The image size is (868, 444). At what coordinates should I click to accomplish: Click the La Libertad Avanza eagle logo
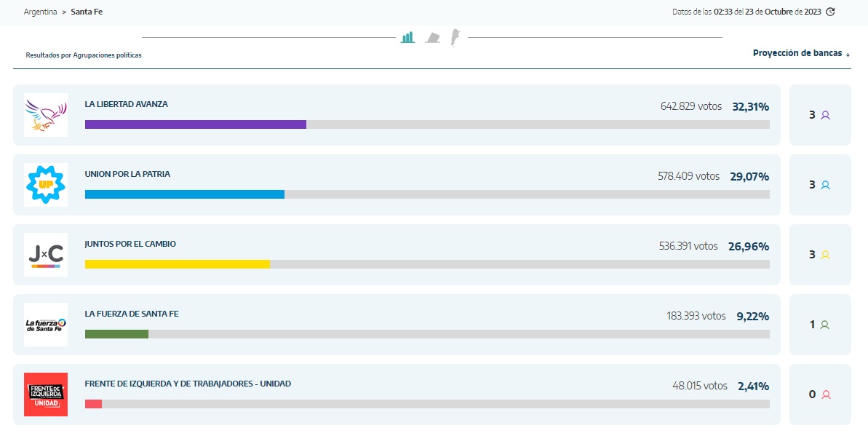(x=46, y=115)
